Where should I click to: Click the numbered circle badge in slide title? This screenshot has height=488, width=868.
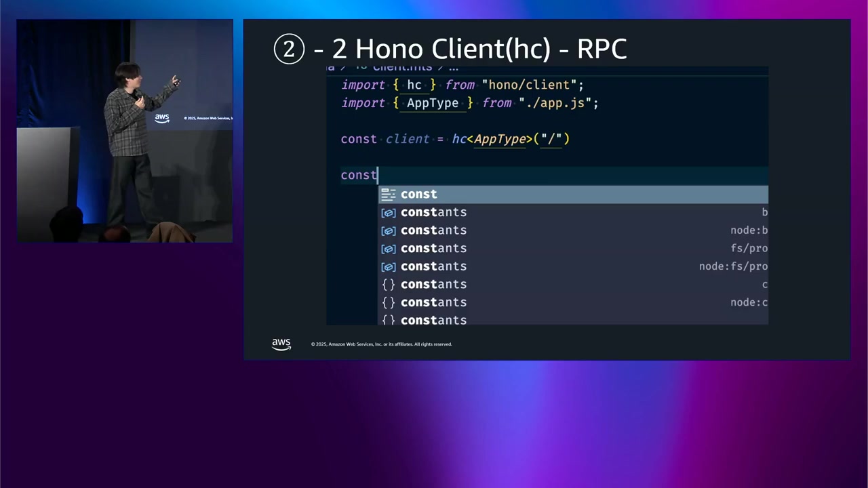coord(289,48)
